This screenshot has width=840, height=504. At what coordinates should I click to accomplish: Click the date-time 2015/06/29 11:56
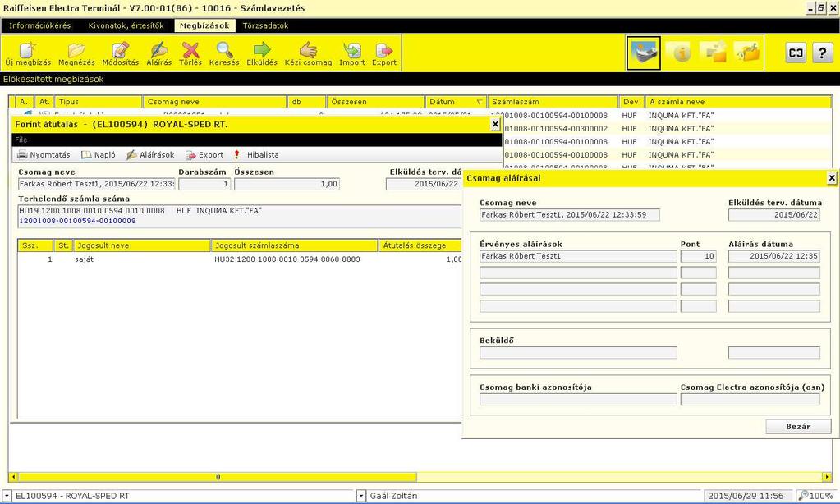tap(746, 496)
